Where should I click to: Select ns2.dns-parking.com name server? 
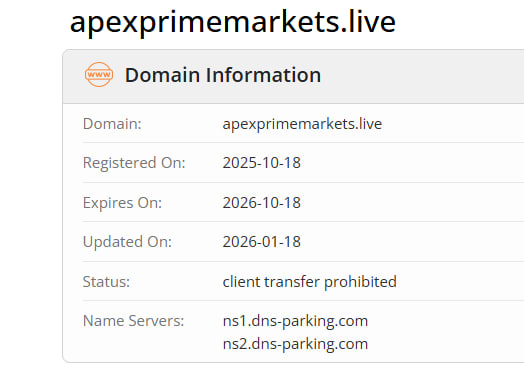click(x=295, y=344)
